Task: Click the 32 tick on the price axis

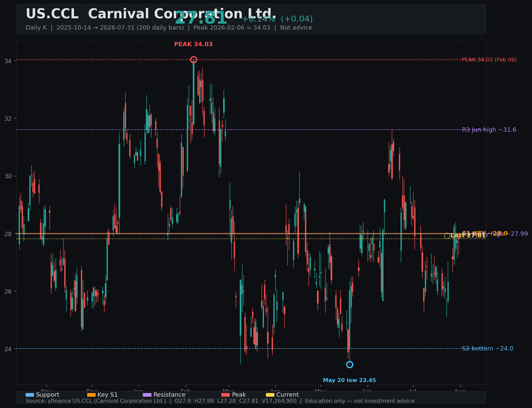Action: [8, 118]
